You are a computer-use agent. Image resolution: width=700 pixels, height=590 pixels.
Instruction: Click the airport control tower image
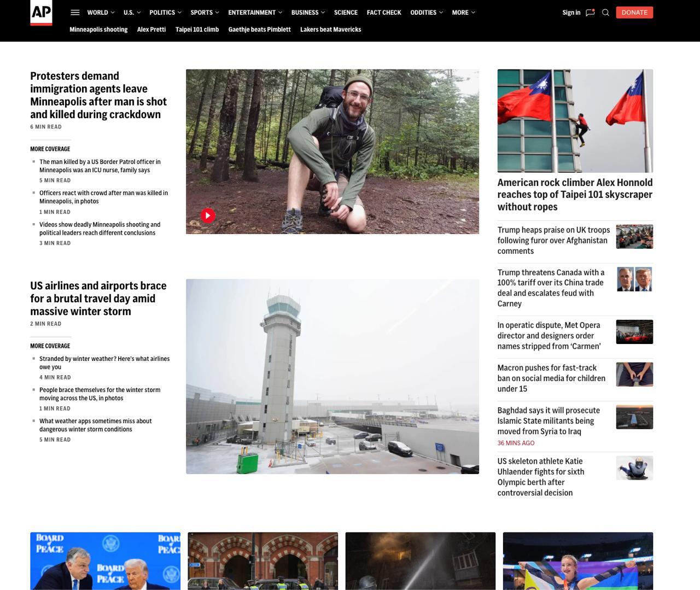coord(332,376)
